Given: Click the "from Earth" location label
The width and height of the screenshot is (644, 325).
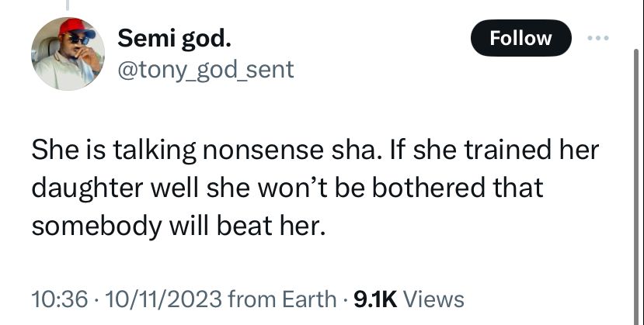Looking at the screenshot, I should pos(281,299).
